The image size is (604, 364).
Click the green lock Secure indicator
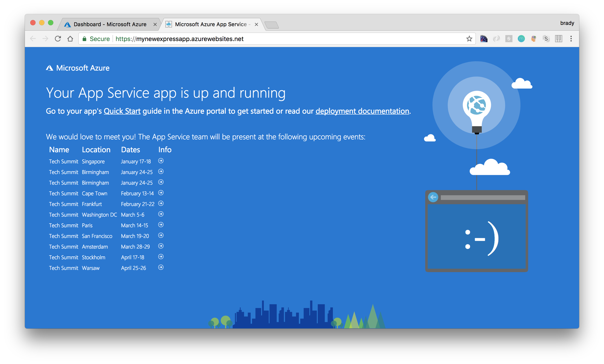pos(96,39)
